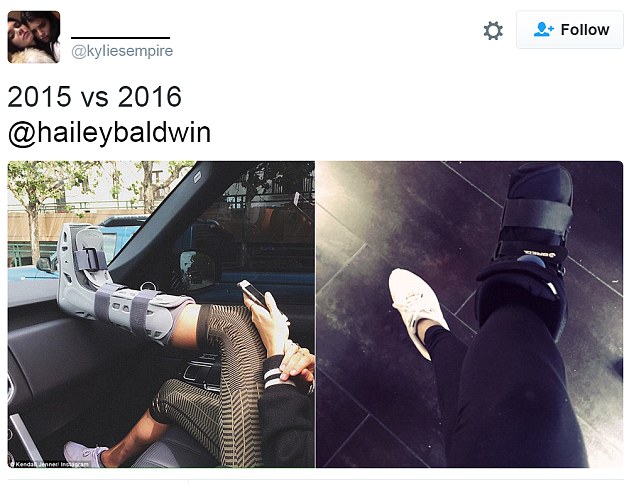Open the @kyliesempire handle link
The height and width of the screenshot is (484, 634).
122,51
